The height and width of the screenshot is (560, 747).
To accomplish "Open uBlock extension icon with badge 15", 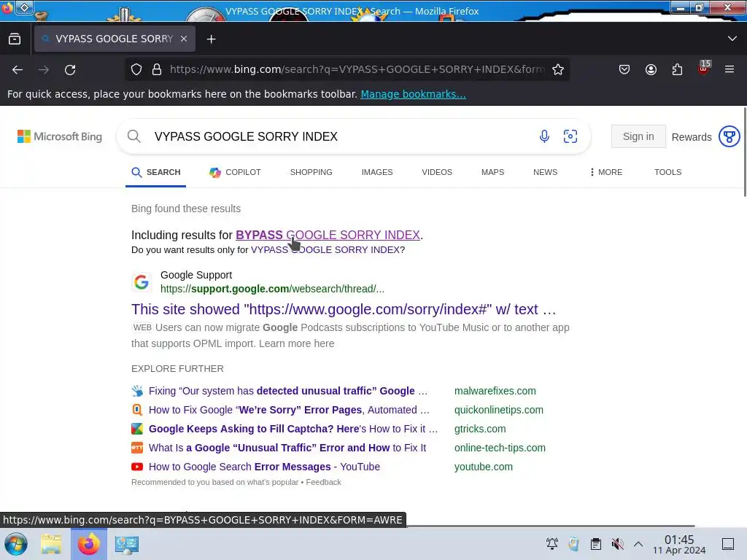I will tap(704, 68).
